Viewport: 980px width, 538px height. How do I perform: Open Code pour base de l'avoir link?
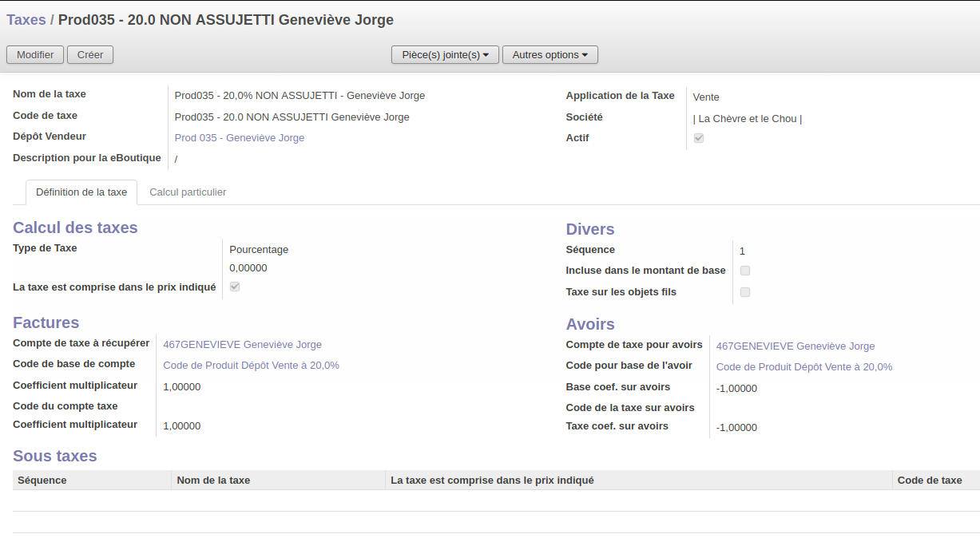[804, 367]
